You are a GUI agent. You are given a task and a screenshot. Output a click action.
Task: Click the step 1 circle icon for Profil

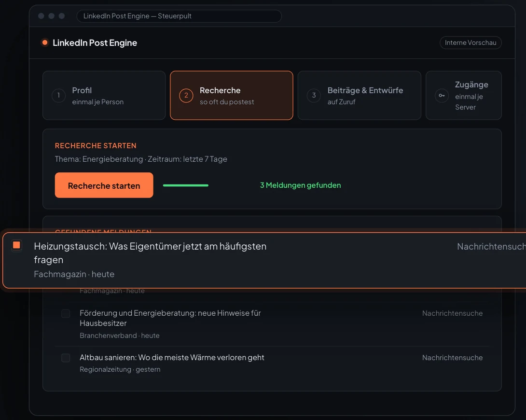tap(59, 96)
